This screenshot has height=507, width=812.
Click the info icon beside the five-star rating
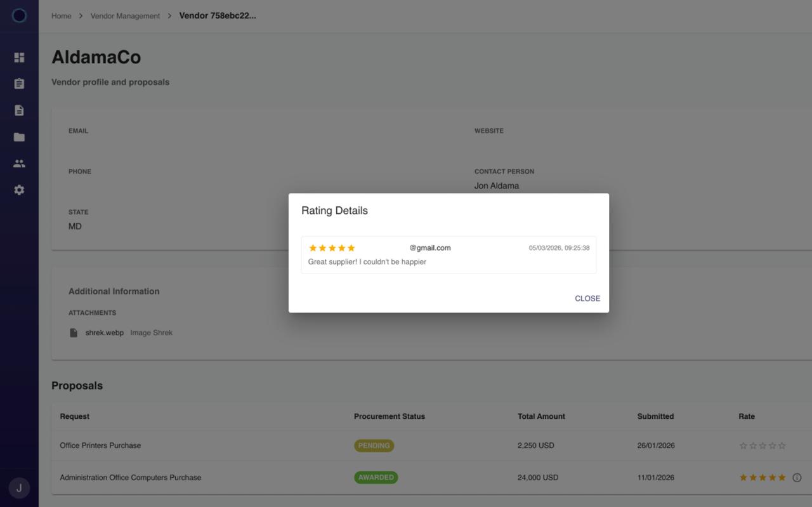(x=797, y=478)
